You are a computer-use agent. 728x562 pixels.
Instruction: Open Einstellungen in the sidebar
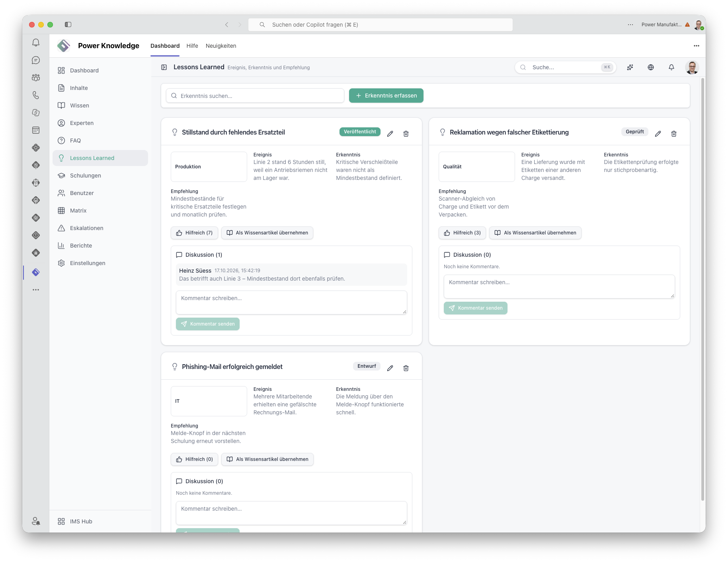click(x=100, y=263)
